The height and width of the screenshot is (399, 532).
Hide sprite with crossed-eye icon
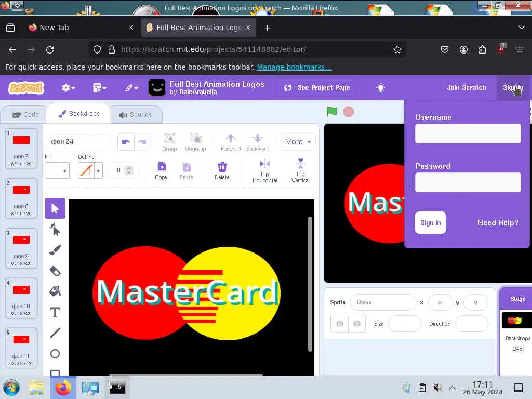[357, 324]
